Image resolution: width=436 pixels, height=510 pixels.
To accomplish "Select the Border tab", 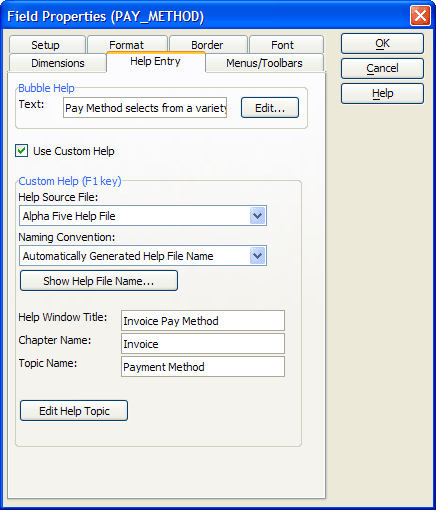I will coord(208,45).
